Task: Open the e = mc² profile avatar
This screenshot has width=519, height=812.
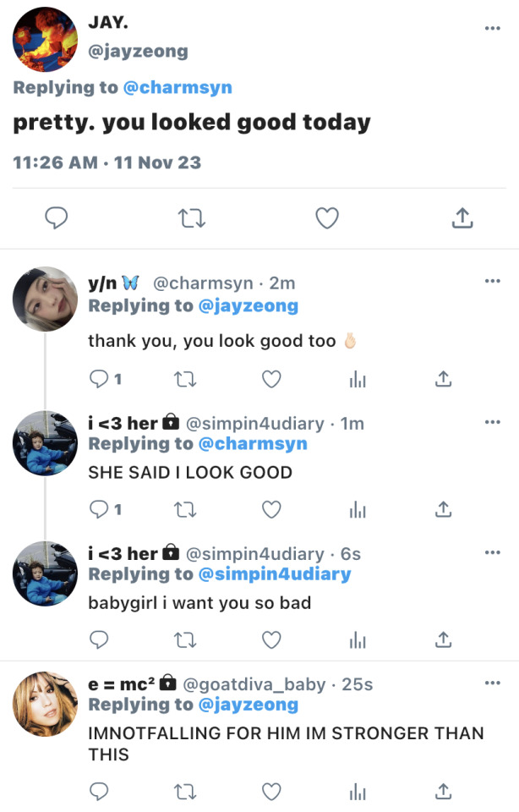Action: (x=46, y=704)
